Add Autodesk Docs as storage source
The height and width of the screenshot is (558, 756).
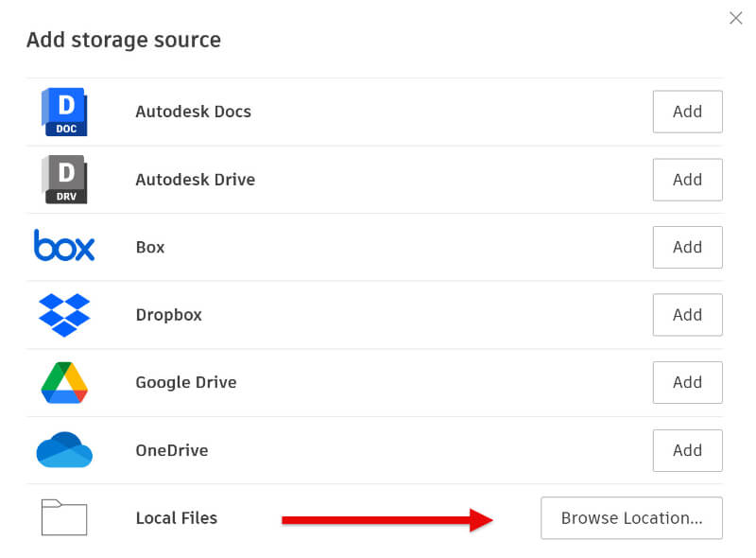[687, 112]
